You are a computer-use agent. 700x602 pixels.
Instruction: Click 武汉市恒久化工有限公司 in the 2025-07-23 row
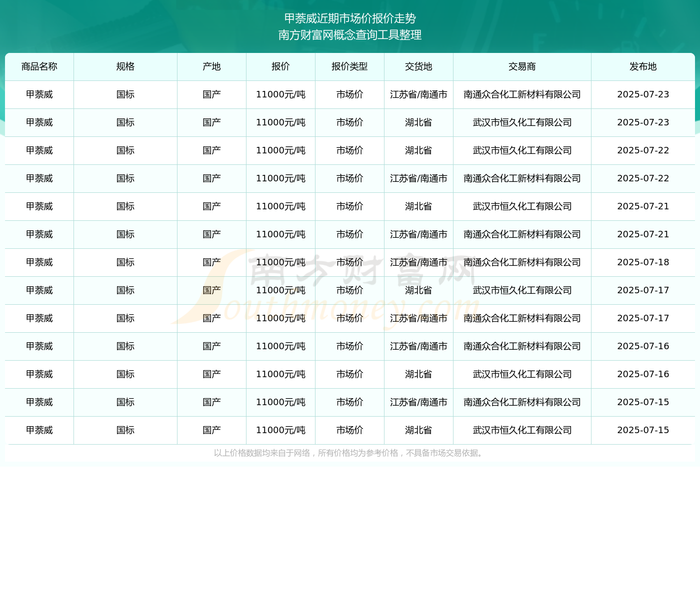[x=522, y=122]
